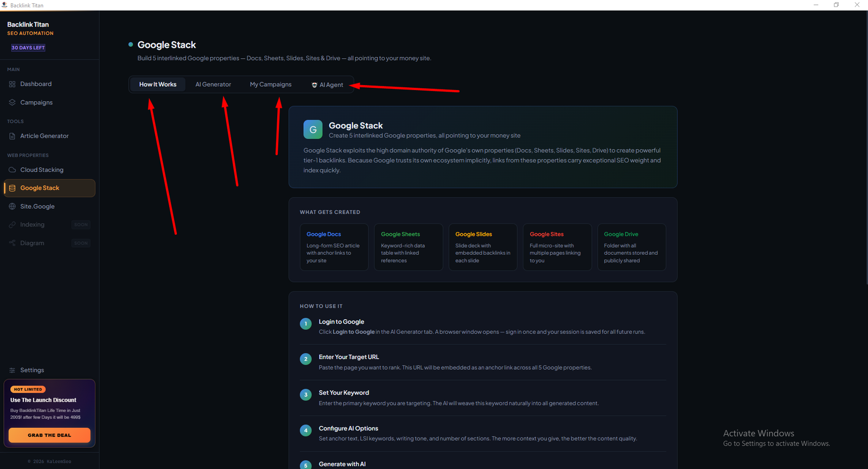The height and width of the screenshot is (469, 868).
Task: Click the 'Generate with AI' step heading
Action: (342, 464)
